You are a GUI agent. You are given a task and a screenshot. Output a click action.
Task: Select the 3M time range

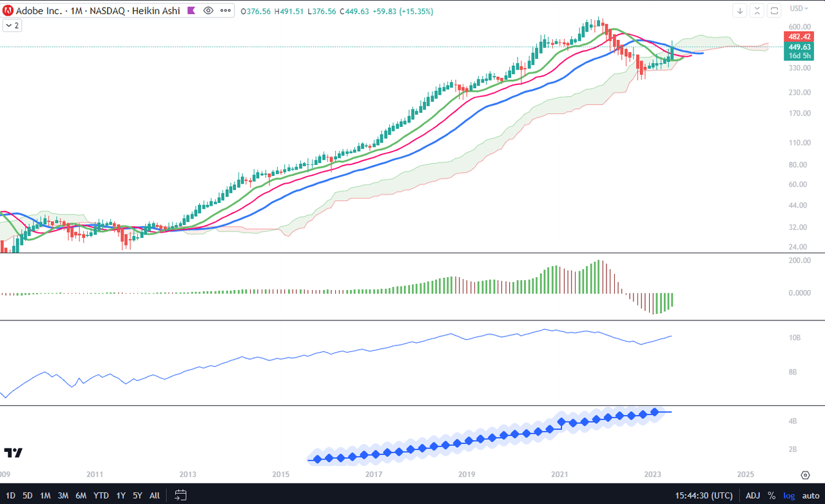click(x=63, y=496)
